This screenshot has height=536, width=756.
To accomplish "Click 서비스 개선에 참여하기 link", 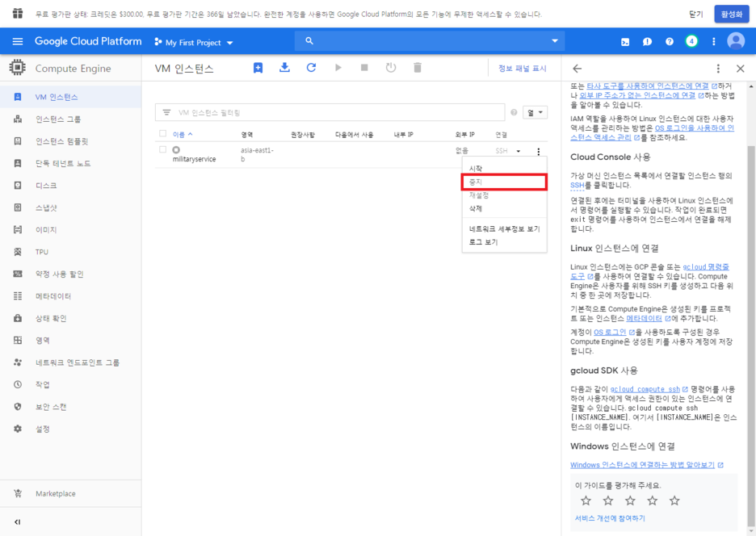I will [610, 518].
